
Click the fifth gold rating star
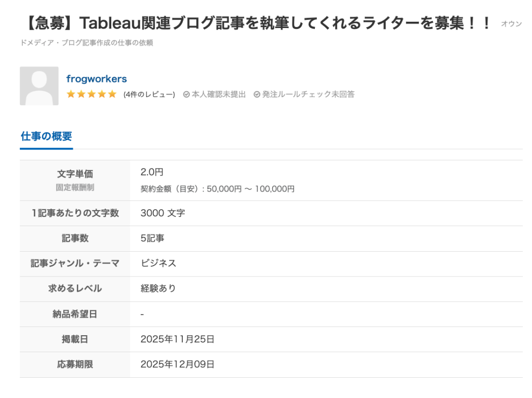pos(112,94)
